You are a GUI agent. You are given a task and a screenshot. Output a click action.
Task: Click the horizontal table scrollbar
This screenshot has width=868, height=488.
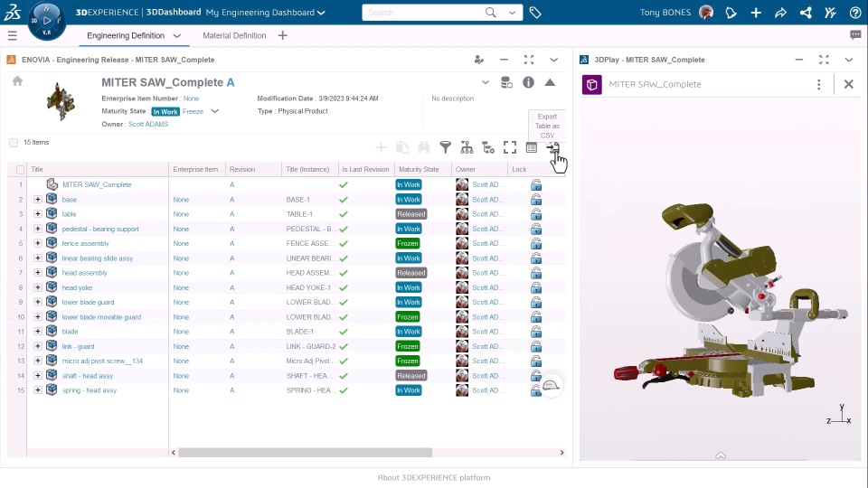pyautogui.click(x=305, y=453)
